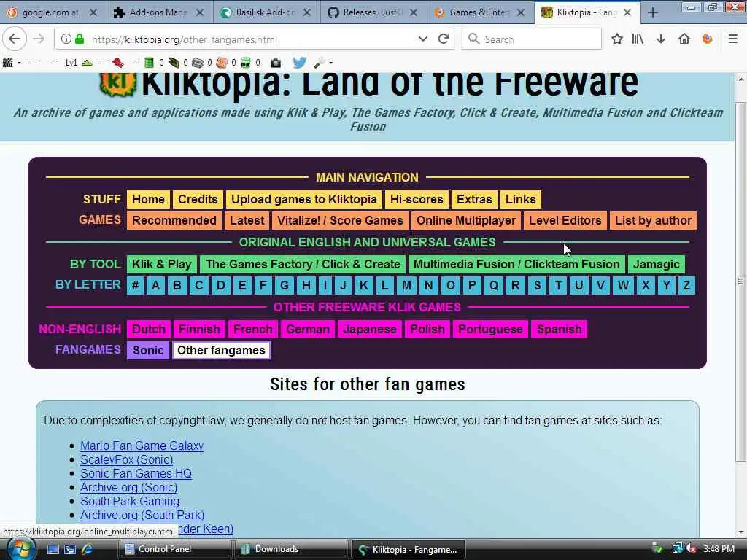Open the hamburger application menu
Viewport: 747px width, 560px height.
coord(733,39)
